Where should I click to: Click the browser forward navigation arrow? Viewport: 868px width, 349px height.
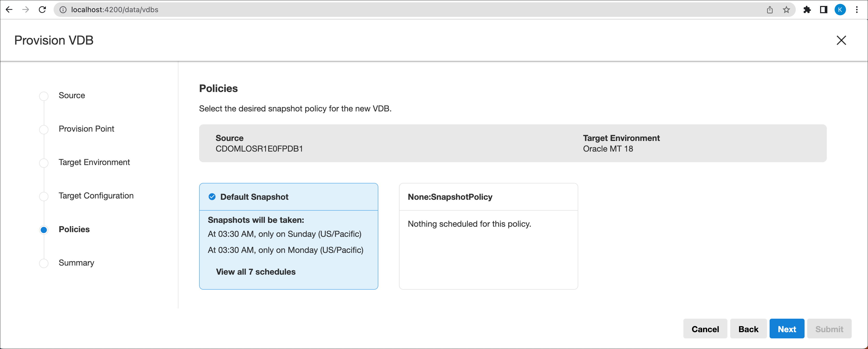26,9
